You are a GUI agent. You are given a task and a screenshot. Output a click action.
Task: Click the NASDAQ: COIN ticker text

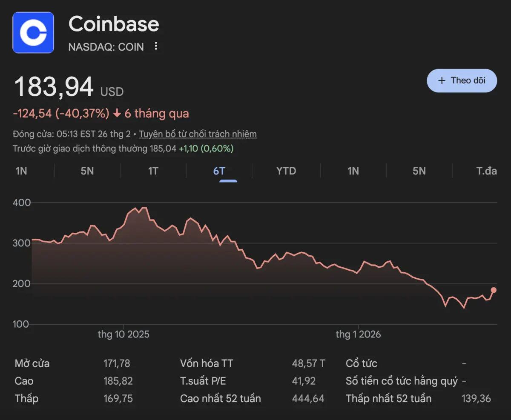tap(106, 47)
